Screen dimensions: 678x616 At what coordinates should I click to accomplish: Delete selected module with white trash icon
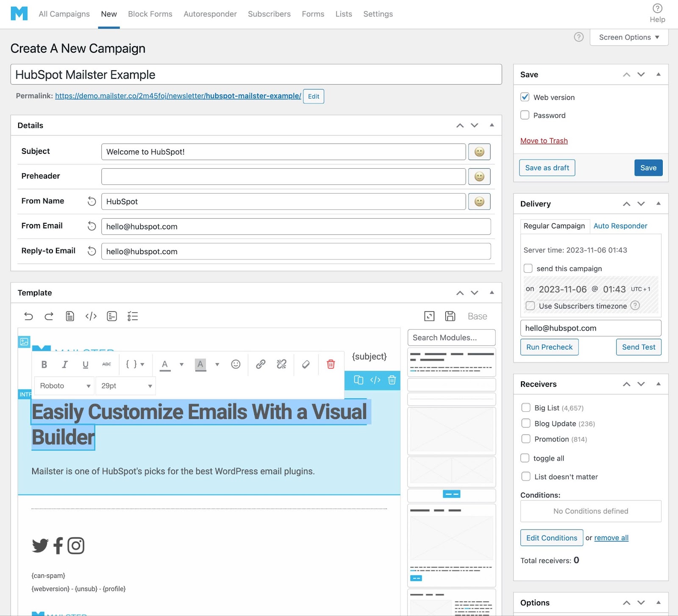392,380
